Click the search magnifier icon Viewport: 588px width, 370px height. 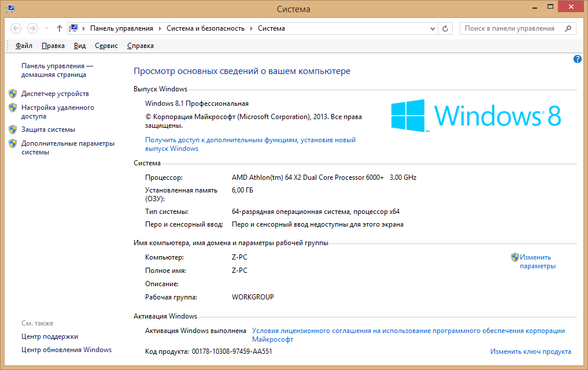[x=568, y=28]
